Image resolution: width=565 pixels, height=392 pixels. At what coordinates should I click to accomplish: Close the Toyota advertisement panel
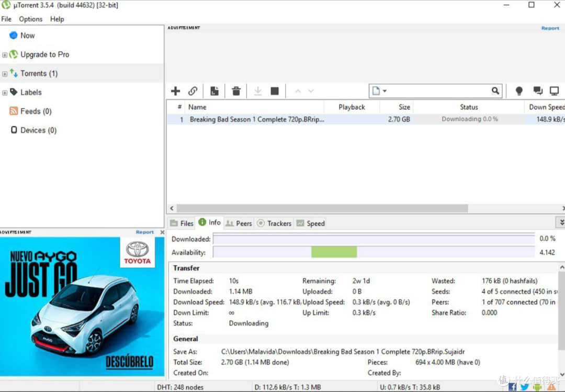tap(162, 232)
